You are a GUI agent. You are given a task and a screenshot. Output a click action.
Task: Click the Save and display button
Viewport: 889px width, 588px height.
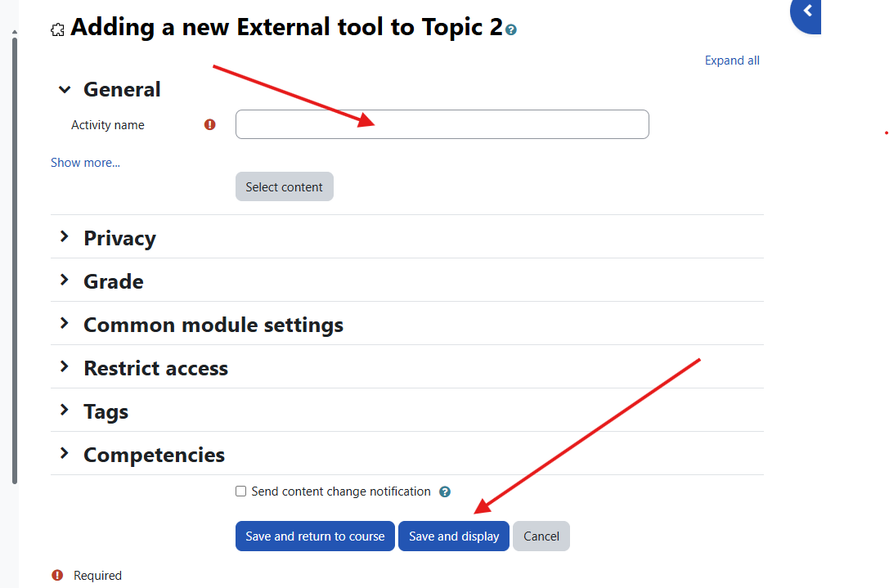454,536
